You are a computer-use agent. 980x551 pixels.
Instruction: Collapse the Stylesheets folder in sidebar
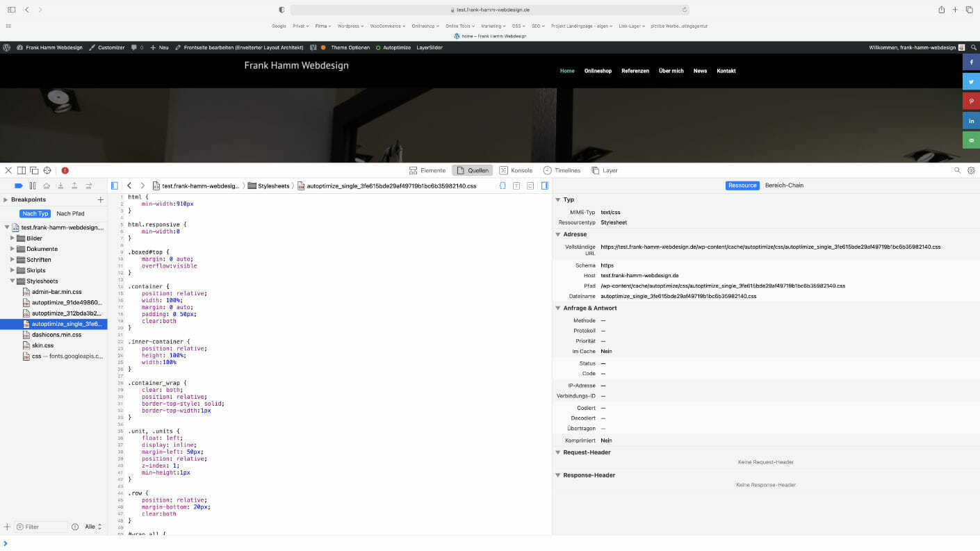[x=13, y=281]
